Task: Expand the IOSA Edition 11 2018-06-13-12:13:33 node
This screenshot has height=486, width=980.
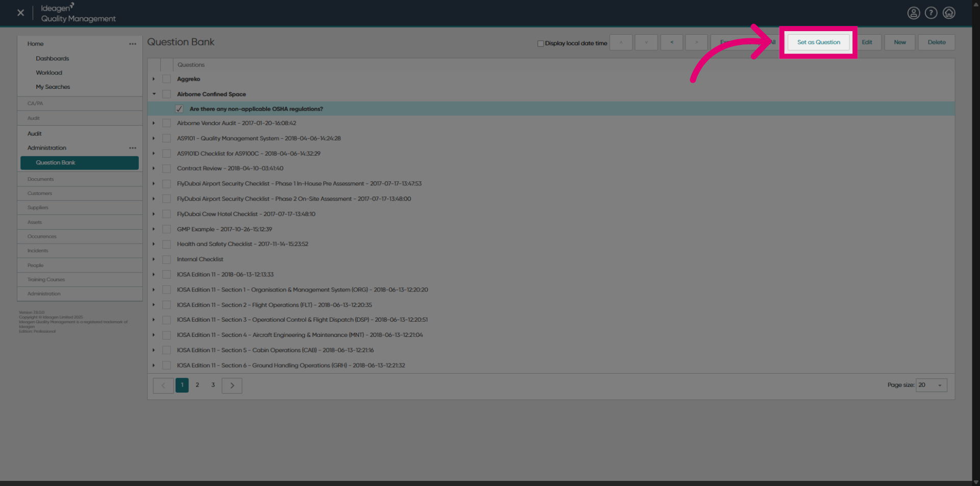Action: coord(154,275)
